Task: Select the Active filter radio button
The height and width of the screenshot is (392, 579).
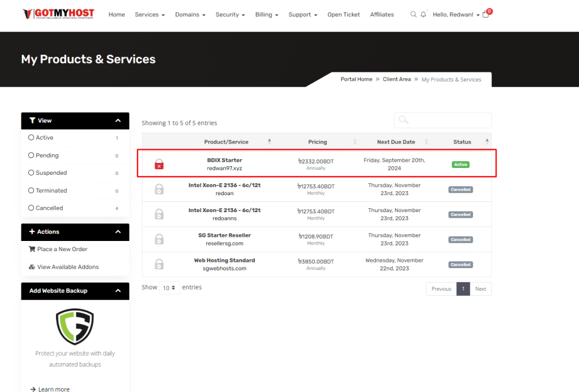Action: click(31, 137)
